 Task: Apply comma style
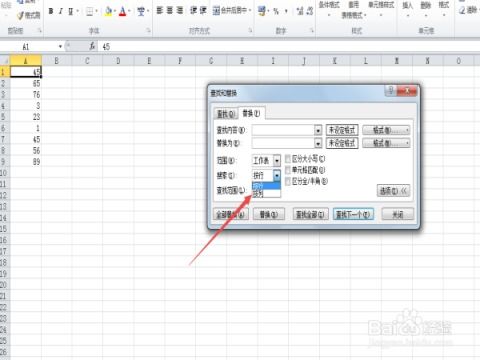point(286,11)
